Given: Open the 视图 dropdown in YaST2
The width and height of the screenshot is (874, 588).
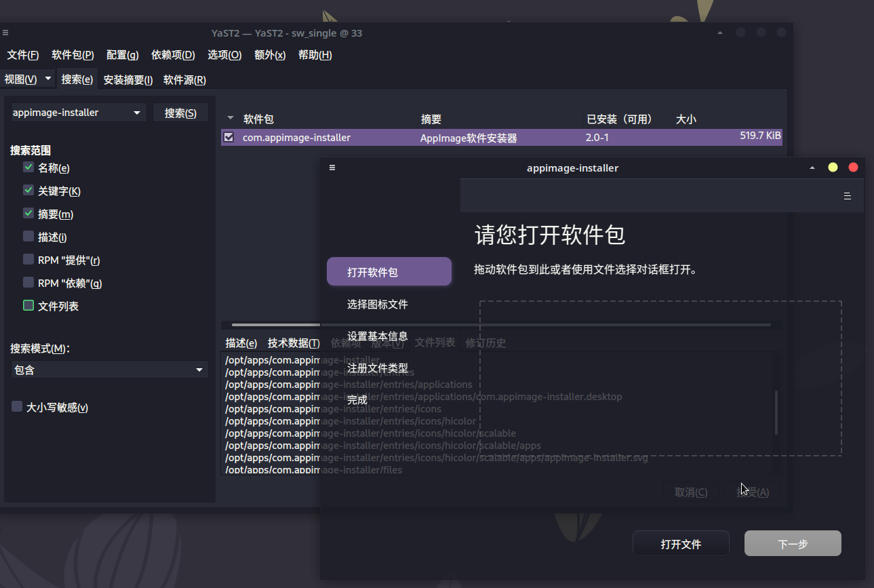Looking at the screenshot, I should 28,79.
